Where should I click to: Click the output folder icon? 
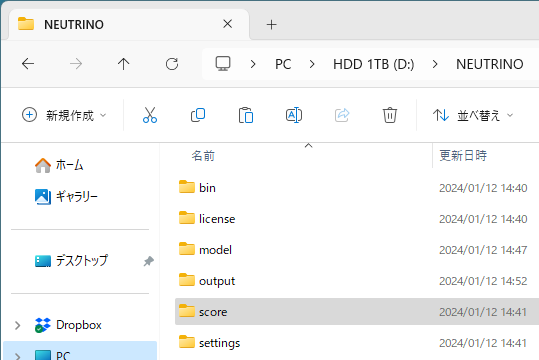(x=187, y=280)
